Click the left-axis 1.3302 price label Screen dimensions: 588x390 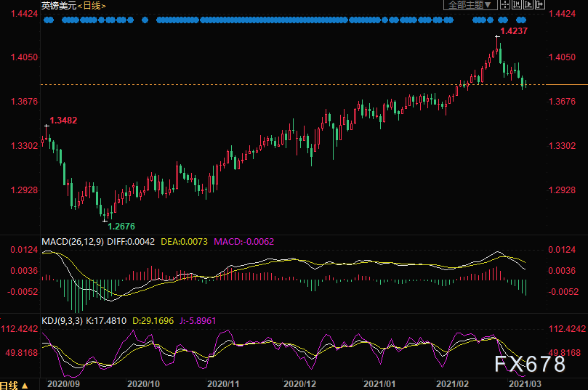25,146
